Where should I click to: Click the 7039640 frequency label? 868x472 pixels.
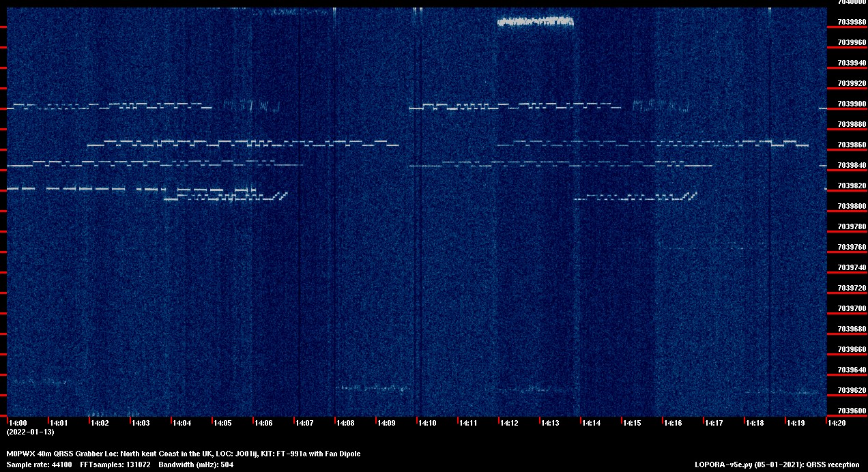(x=852, y=370)
